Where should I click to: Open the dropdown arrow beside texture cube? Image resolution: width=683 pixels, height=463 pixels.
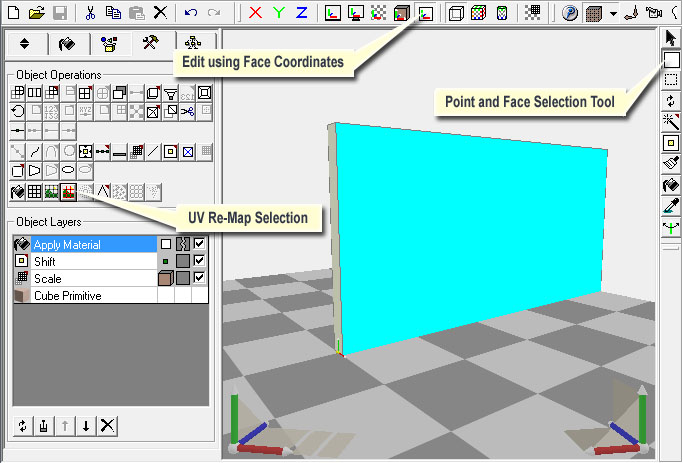pos(611,14)
